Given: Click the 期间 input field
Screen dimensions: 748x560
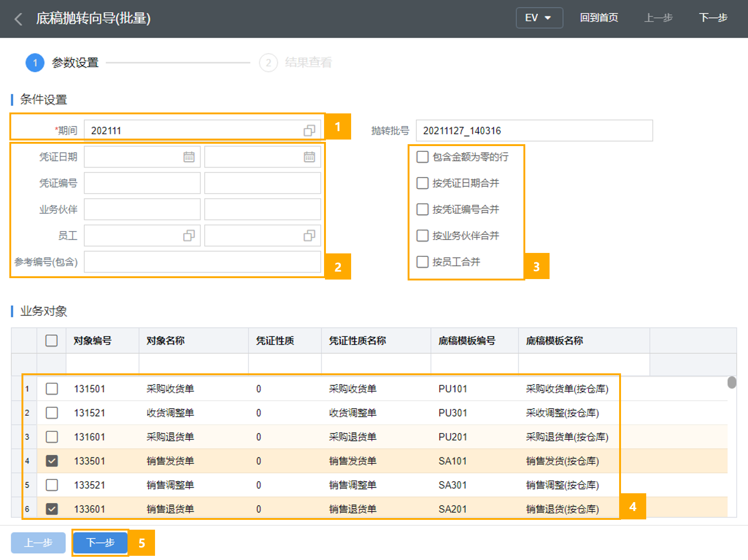Looking at the screenshot, I should [x=203, y=131].
